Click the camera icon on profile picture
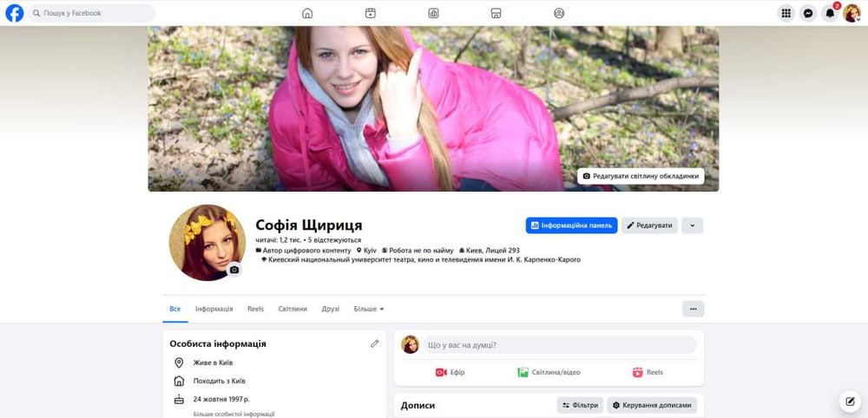The width and height of the screenshot is (868, 418). (x=234, y=270)
